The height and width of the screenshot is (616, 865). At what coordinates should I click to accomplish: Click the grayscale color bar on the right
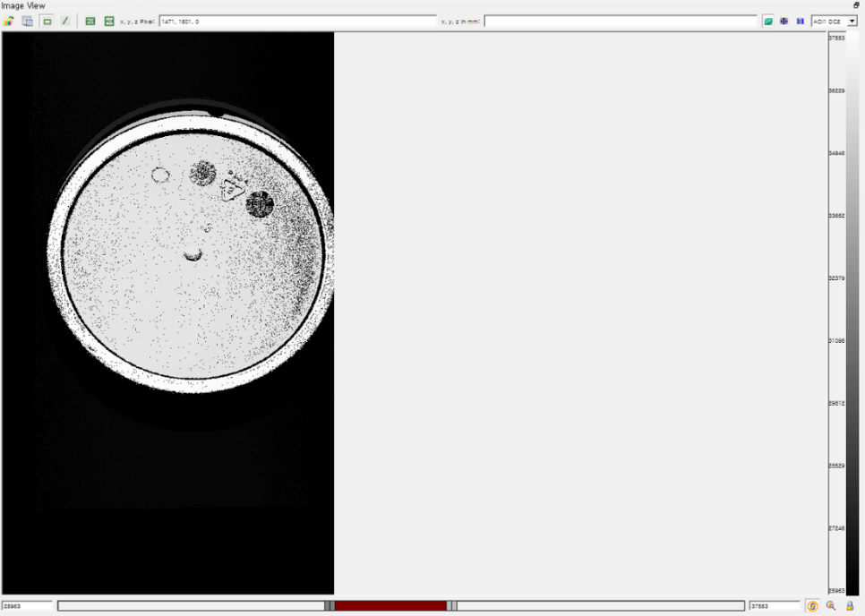point(852,313)
